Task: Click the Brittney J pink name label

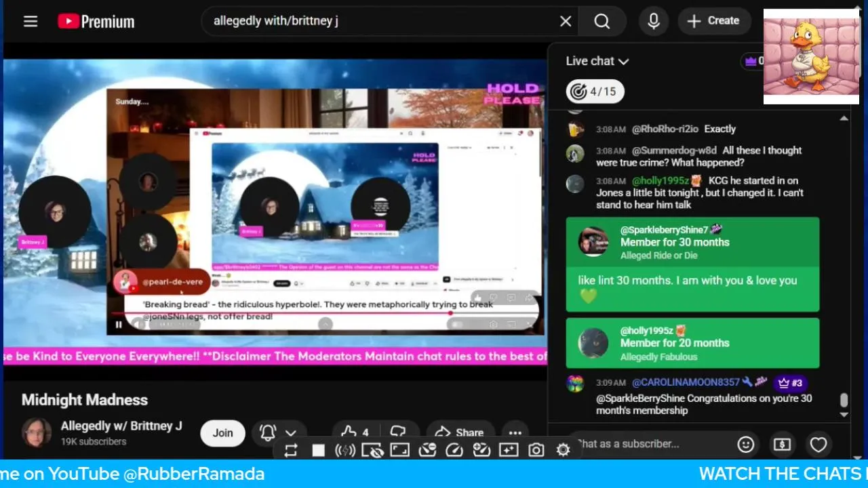Action: (x=33, y=242)
